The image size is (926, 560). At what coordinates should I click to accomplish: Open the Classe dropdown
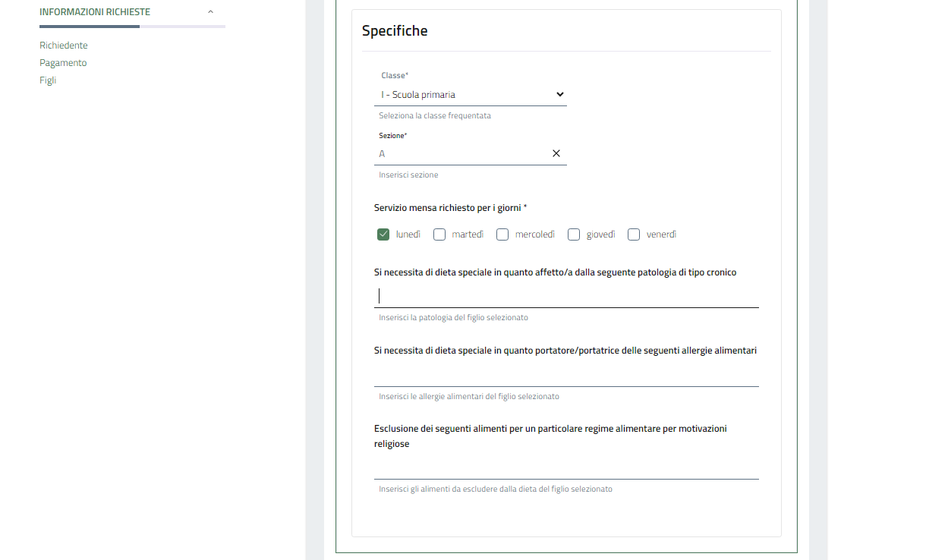coord(471,95)
